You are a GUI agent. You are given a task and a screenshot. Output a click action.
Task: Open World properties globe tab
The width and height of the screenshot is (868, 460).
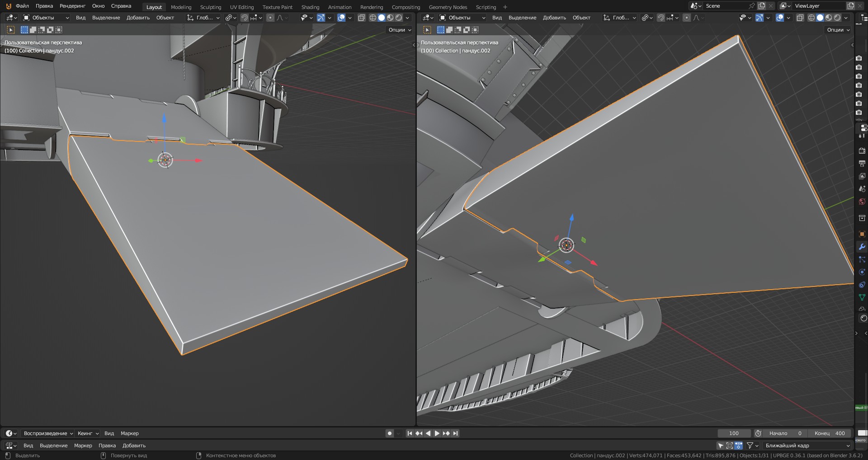pyautogui.click(x=862, y=202)
